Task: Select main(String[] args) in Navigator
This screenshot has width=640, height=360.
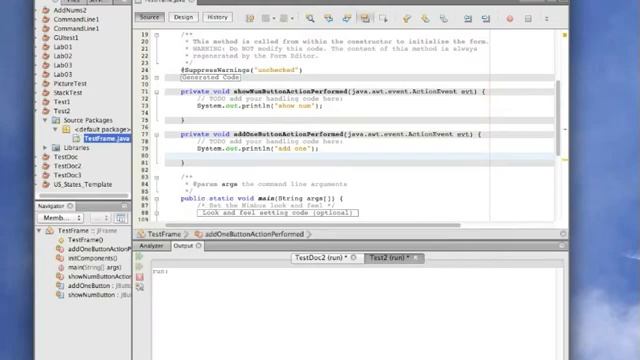Action: [x=94, y=267]
